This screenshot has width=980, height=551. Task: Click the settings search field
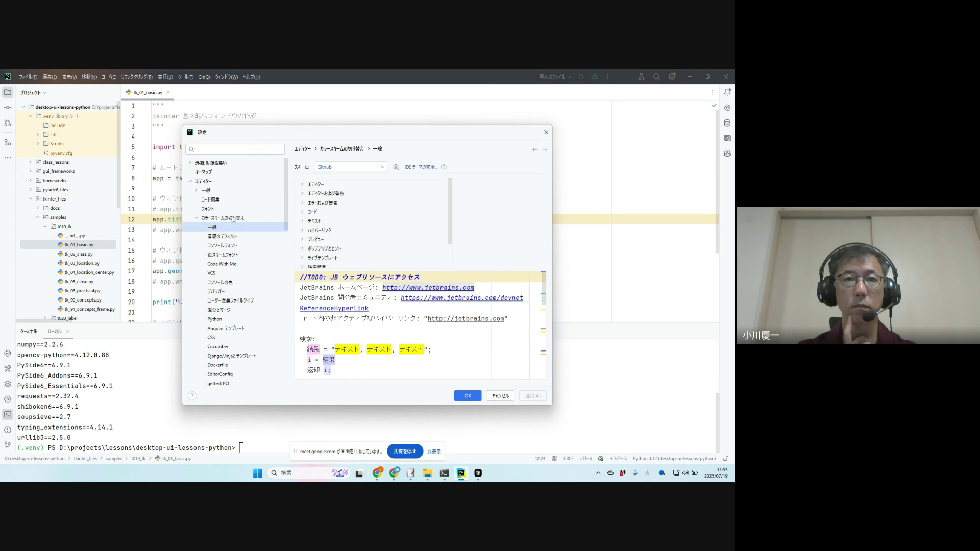tap(236, 149)
